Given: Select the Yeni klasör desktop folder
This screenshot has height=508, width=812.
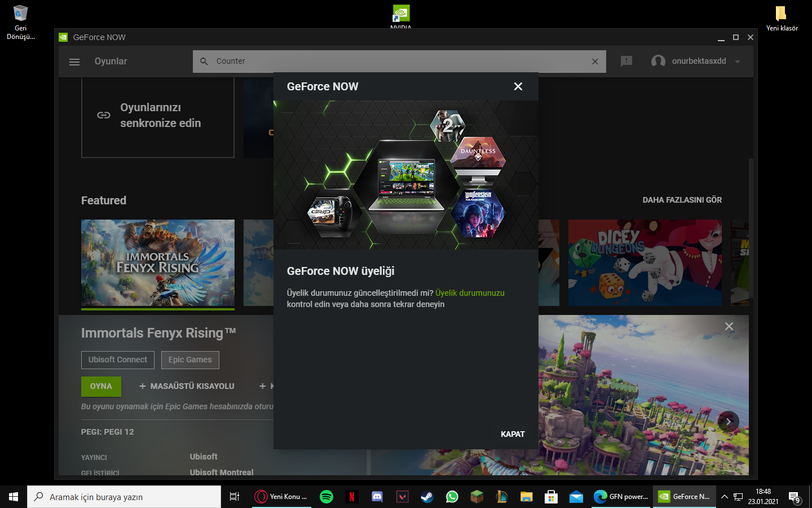Looking at the screenshot, I should click(x=782, y=19).
